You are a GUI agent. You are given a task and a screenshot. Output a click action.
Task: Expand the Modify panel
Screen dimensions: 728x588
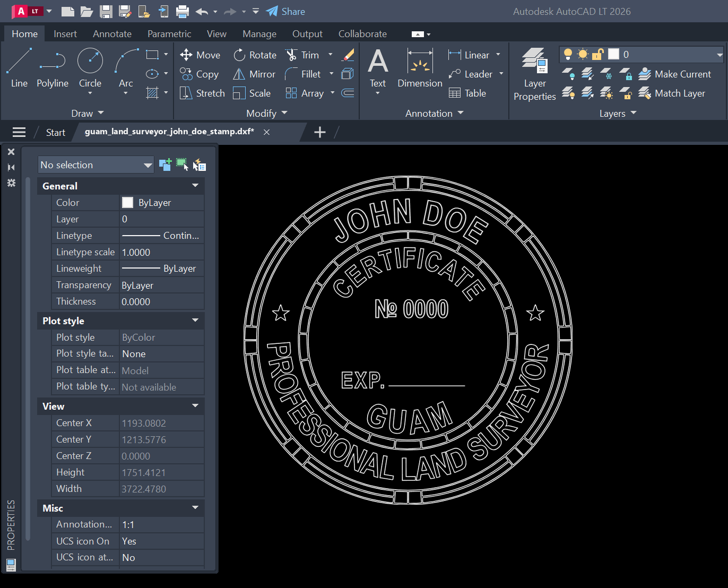tap(267, 113)
